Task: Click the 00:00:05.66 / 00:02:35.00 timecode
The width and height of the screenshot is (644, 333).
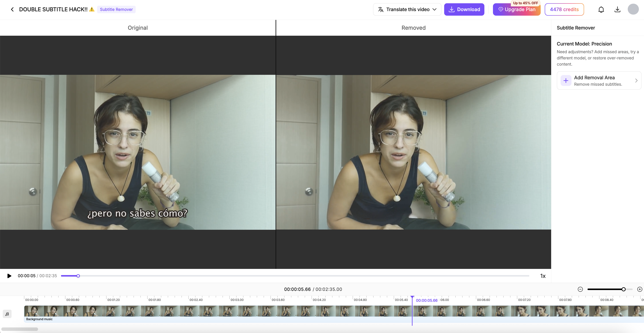Action: pyautogui.click(x=313, y=289)
